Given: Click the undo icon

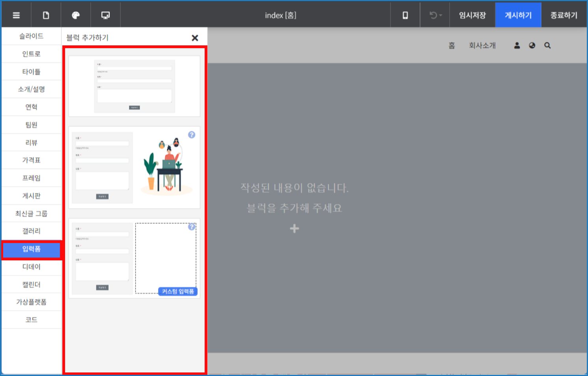Looking at the screenshot, I should pos(432,15).
